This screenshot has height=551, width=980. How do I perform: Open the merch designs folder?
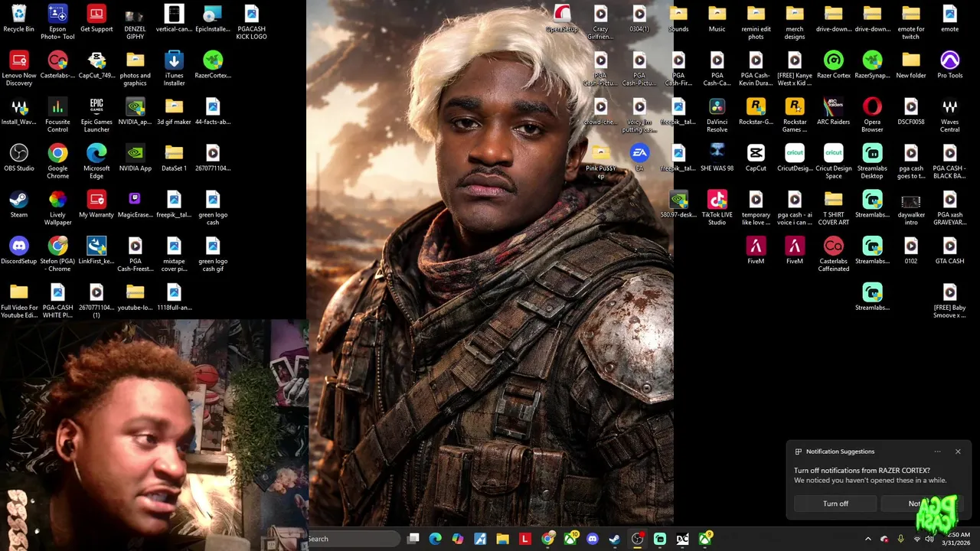[x=795, y=22]
